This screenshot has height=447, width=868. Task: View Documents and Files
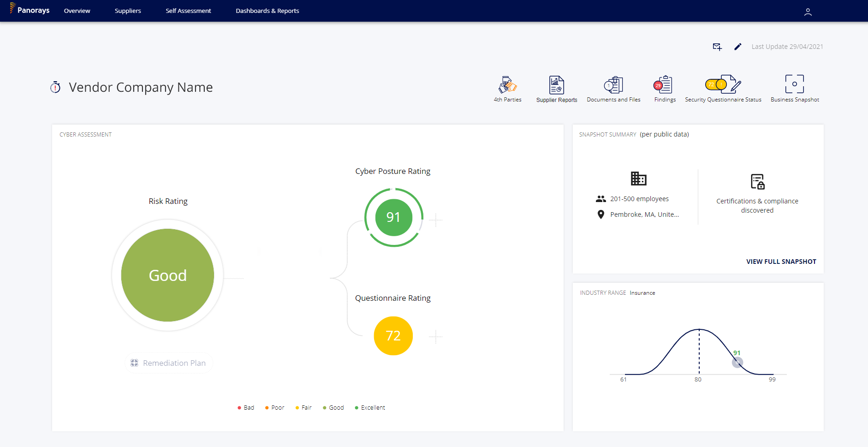pyautogui.click(x=613, y=88)
